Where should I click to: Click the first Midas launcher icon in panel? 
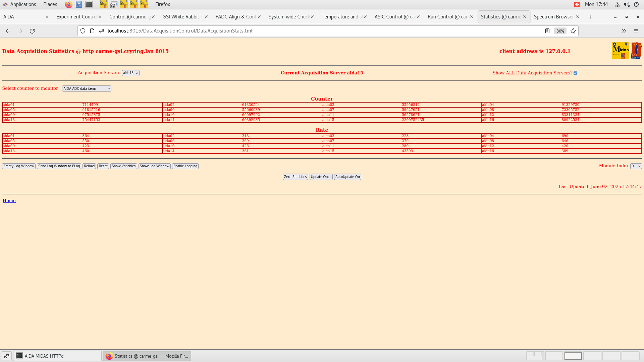tap(103, 4)
